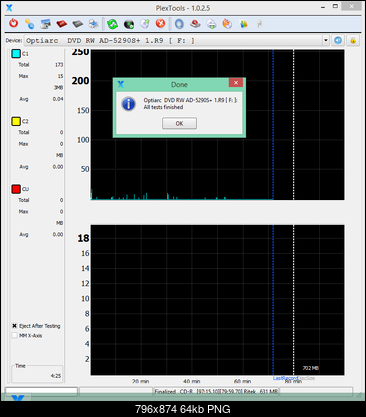Click the gray drive toolbar icon

click(x=78, y=24)
